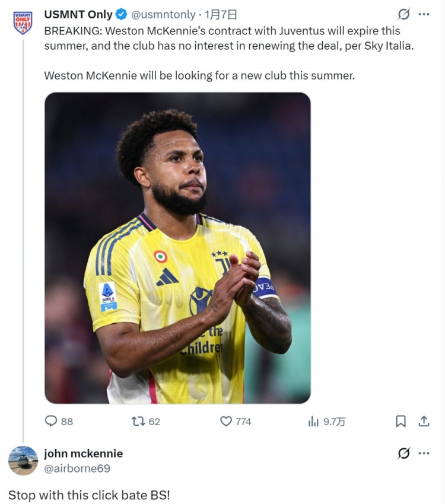Screen dimensions: 445x504
Task: Open john mckennie display name link
Action: (x=83, y=454)
